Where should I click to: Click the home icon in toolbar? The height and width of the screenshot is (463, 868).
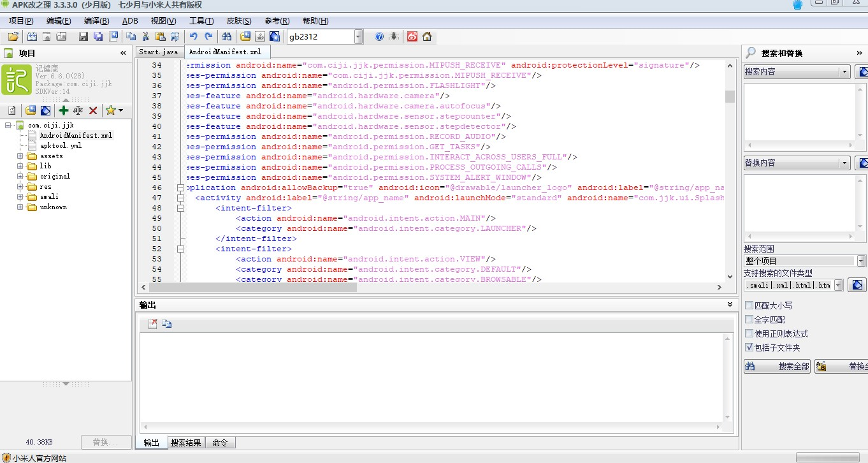pyautogui.click(x=427, y=36)
